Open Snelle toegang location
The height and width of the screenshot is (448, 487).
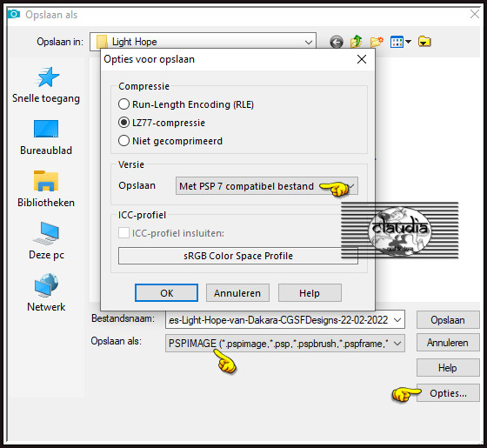click(46, 85)
